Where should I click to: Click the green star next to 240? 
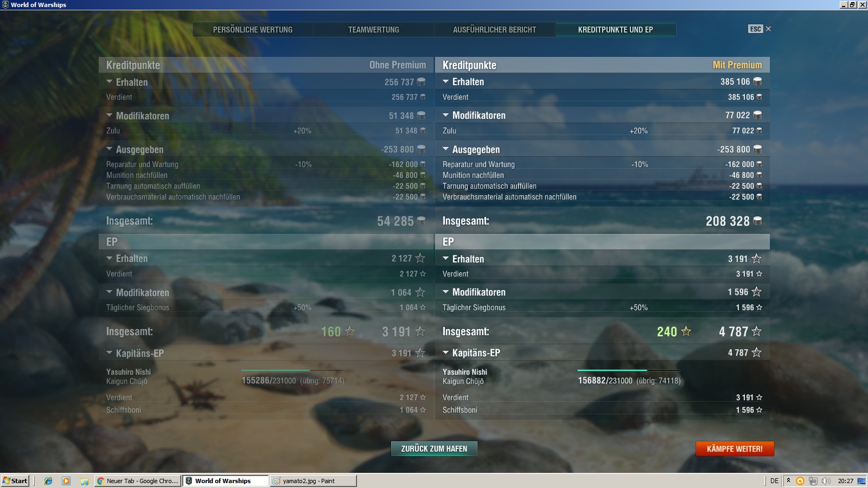tap(686, 331)
